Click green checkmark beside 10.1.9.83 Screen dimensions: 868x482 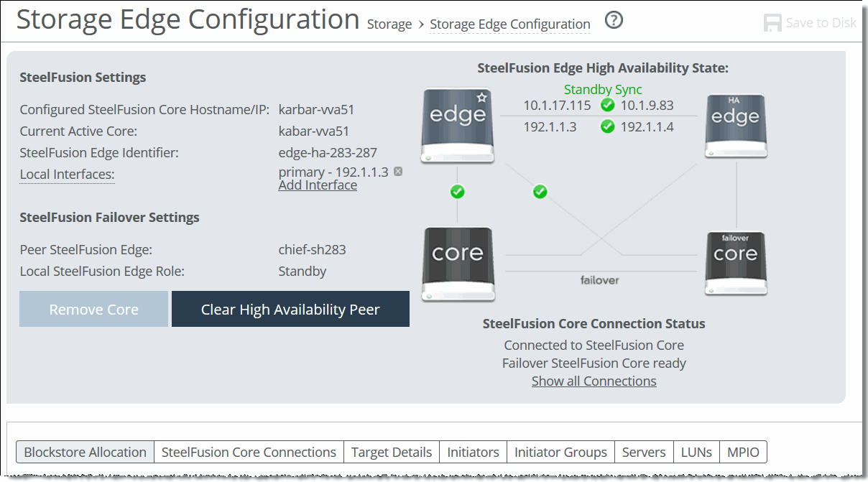[607, 105]
